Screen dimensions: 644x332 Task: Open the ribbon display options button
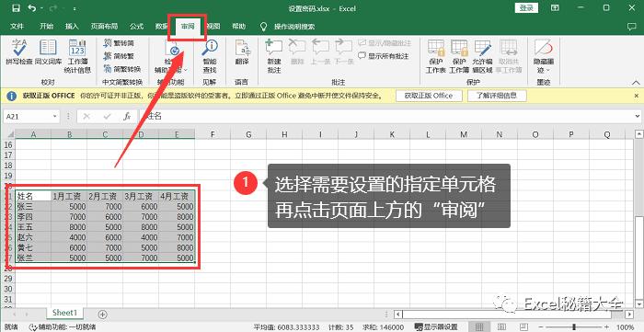(x=556, y=8)
